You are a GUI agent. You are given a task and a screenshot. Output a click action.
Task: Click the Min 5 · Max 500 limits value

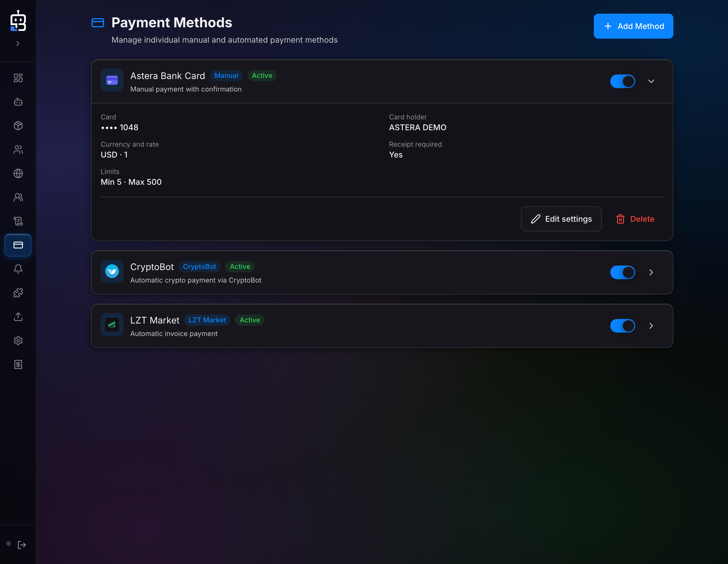click(x=131, y=182)
